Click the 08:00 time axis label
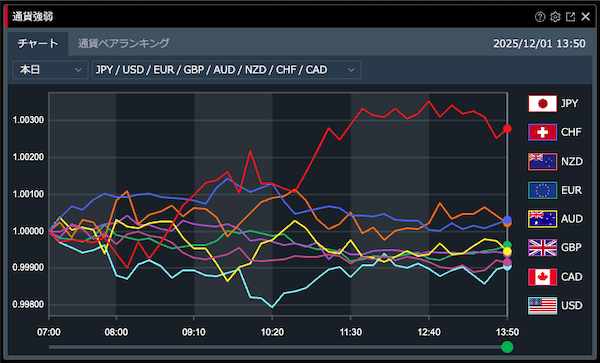Image resolution: width=600 pixels, height=363 pixels. click(116, 332)
